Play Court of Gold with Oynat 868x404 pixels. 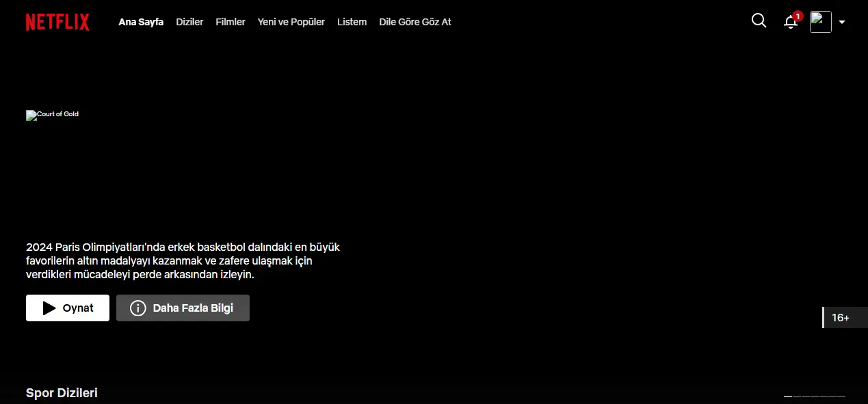pos(68,308)
